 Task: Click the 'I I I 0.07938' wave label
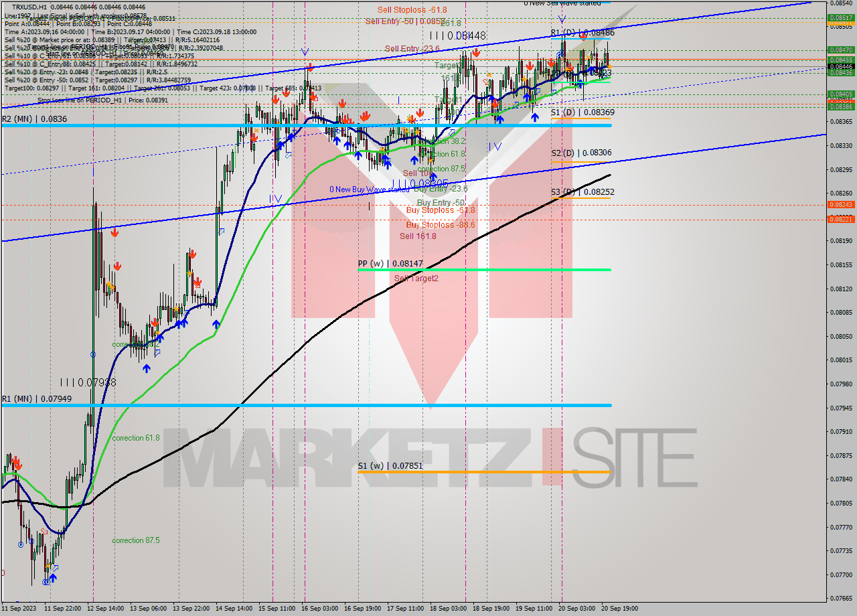click(88, 382)
